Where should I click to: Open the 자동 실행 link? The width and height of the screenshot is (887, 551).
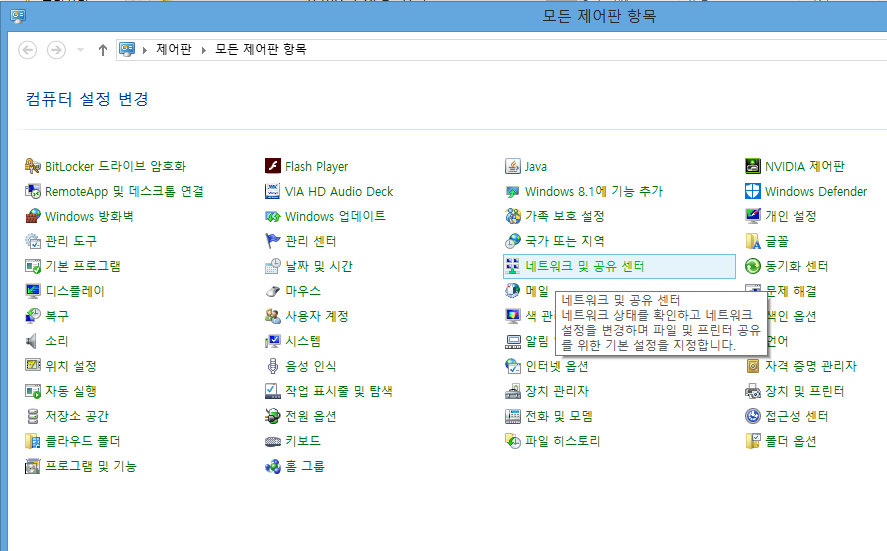point(71,391)
